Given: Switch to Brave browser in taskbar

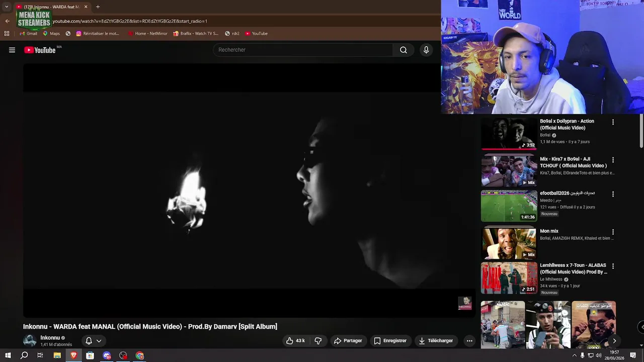Looking at the screenshot, I should point(73,355).
